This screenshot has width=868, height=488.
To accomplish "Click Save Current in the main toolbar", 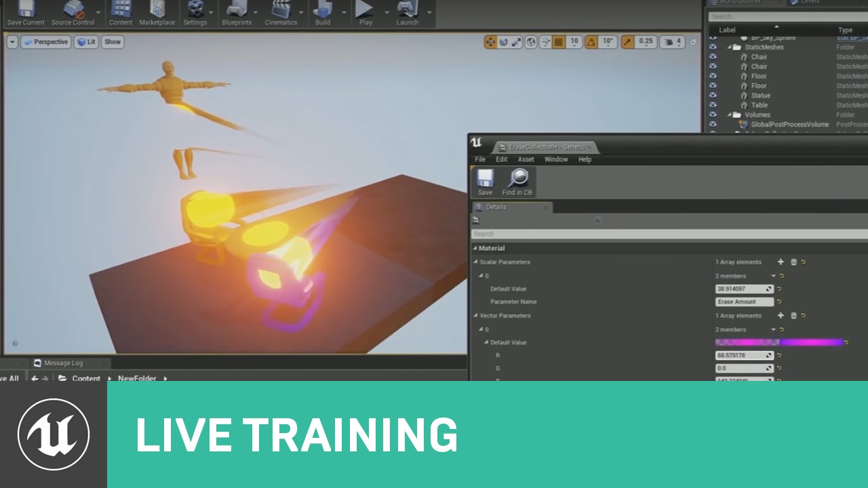I will coord(25,14).
